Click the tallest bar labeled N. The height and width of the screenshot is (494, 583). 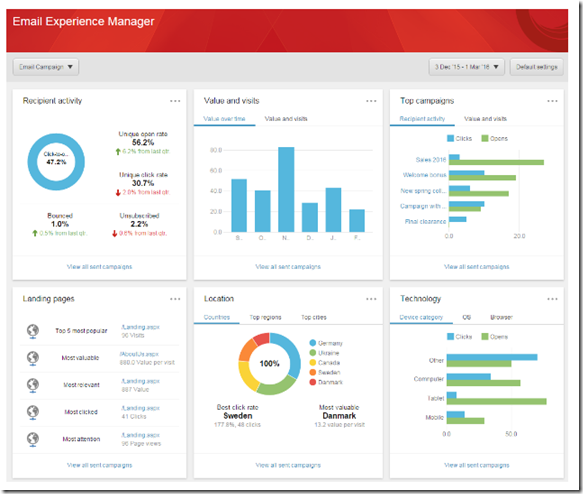[x=286, y=190]
